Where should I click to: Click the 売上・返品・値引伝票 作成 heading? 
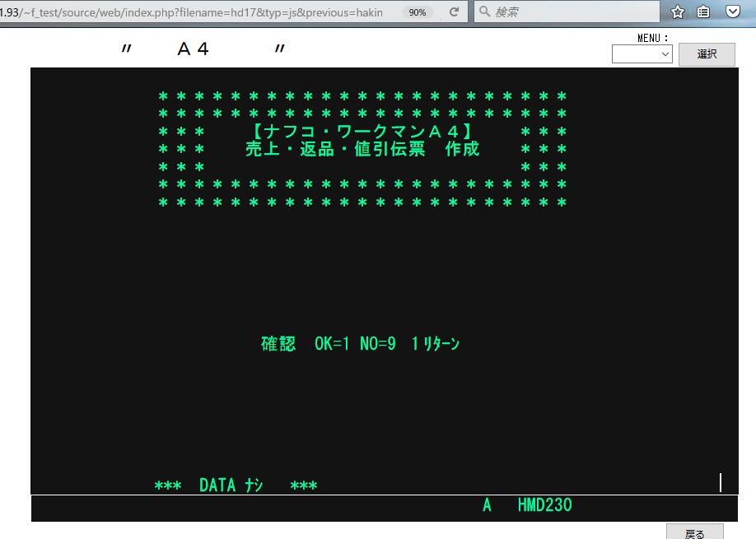[x=362, y=150]
